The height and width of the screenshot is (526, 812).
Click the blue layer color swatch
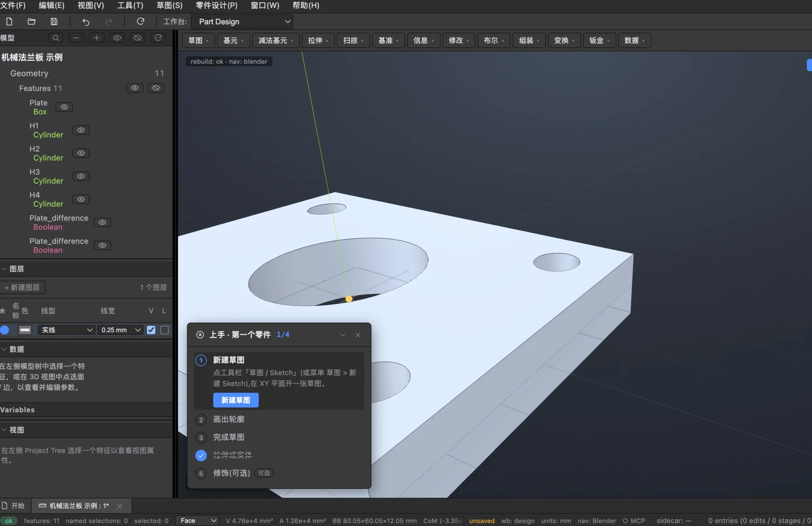tap(5, 330)
